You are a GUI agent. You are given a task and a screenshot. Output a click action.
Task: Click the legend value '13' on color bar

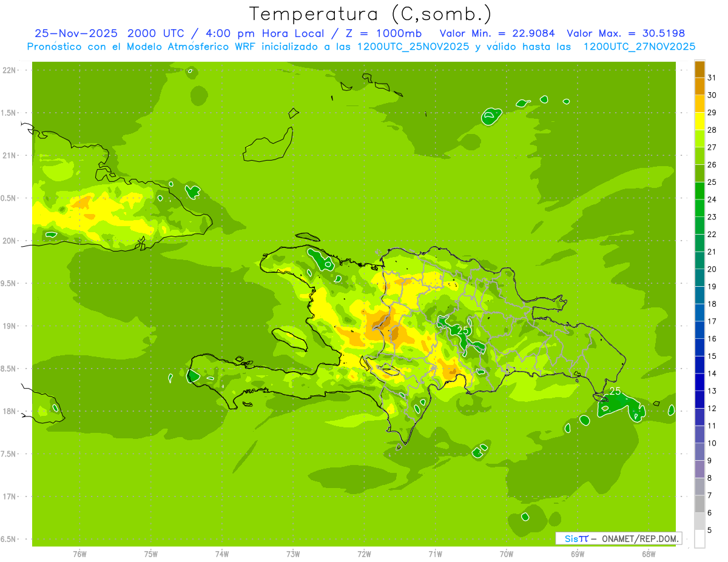coord(712,390)
